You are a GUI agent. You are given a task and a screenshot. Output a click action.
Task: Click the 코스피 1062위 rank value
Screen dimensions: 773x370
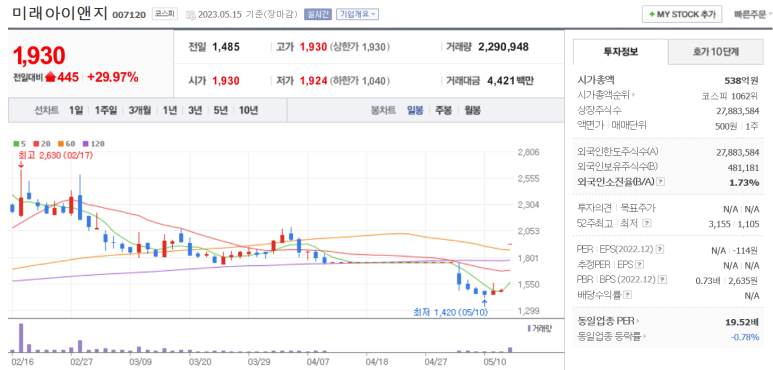pyautogui.click(x=730, y=96)
